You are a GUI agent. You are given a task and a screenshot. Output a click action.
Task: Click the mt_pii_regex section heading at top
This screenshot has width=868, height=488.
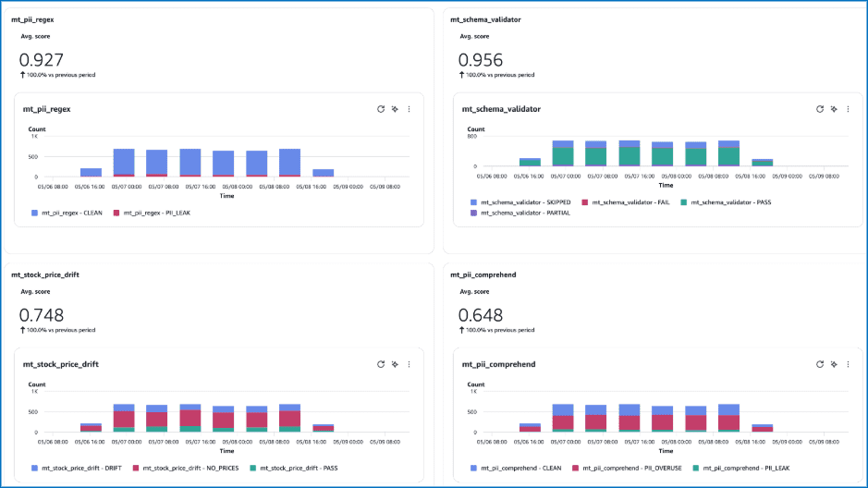tap(32, 20)
